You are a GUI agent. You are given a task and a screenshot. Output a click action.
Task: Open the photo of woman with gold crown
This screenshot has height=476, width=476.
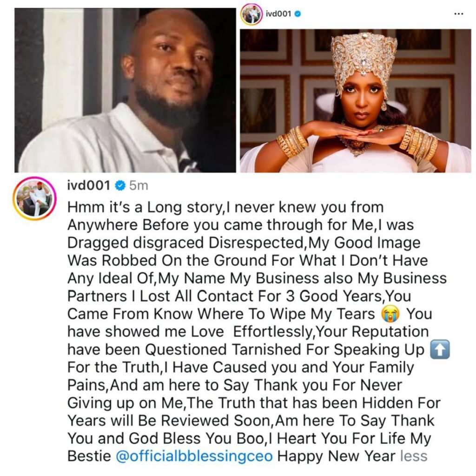(x=356, y=101)
